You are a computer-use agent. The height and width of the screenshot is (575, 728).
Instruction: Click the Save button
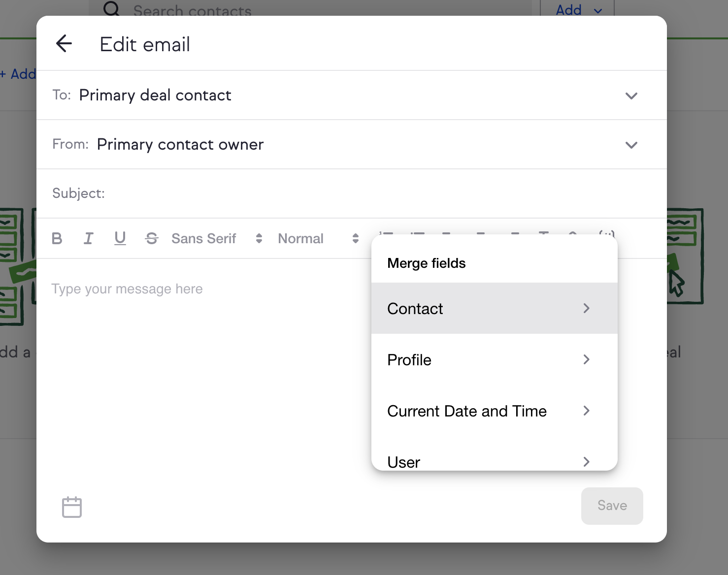pyautogui.click(x=612, y=506)
